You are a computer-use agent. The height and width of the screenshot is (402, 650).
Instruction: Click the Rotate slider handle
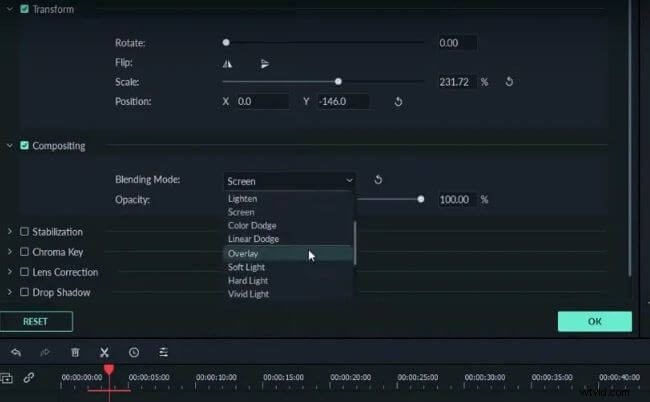point(226,43)
